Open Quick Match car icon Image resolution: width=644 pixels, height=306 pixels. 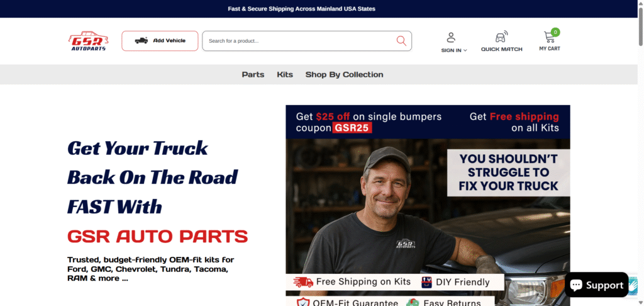coord(501,37)
